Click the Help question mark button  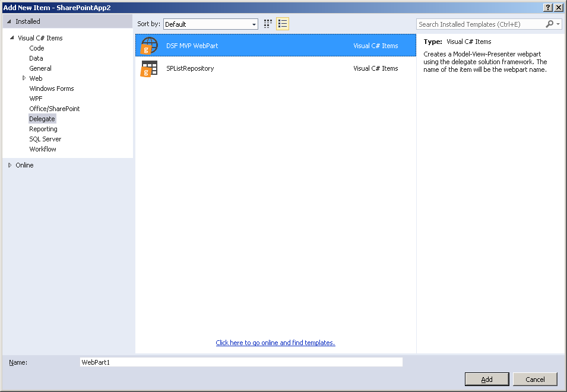tap(547, 7)
